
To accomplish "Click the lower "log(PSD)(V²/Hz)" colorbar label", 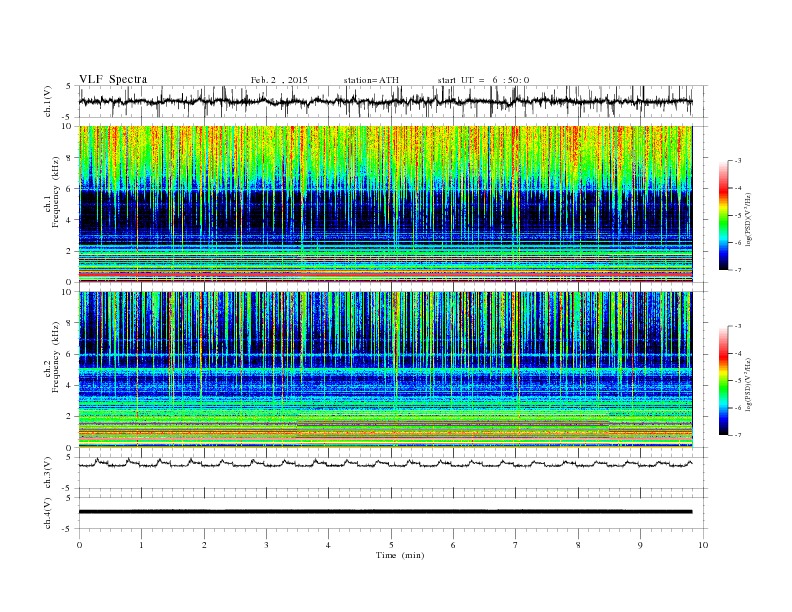I will 748,385.
